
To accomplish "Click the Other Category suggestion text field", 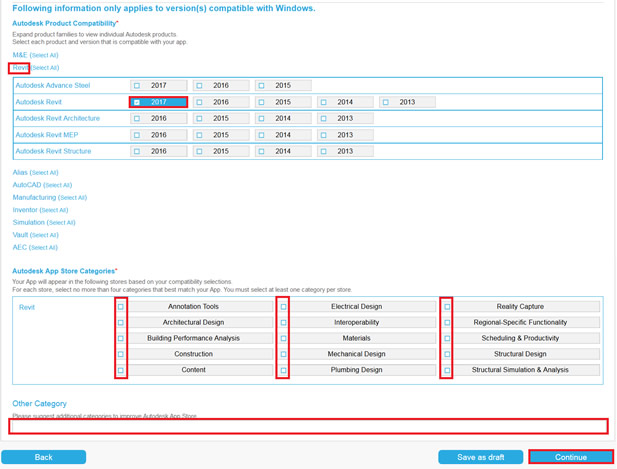I will [308, 426].
